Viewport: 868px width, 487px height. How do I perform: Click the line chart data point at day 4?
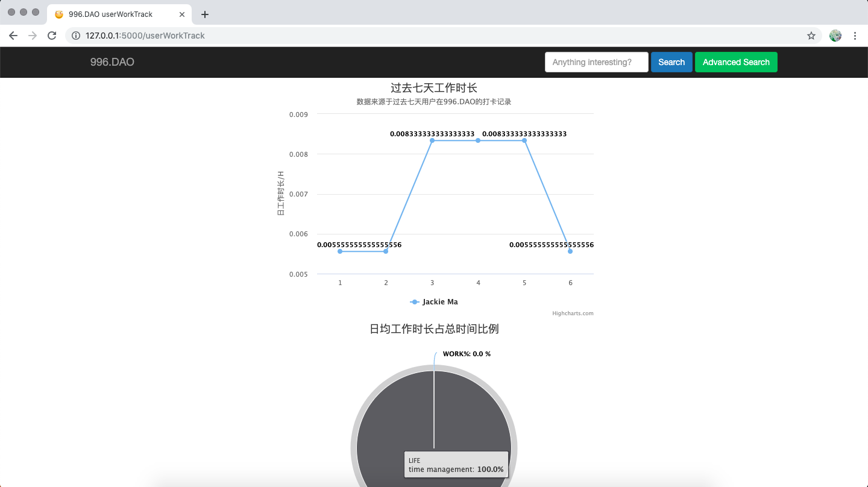(x=478, y=140)
